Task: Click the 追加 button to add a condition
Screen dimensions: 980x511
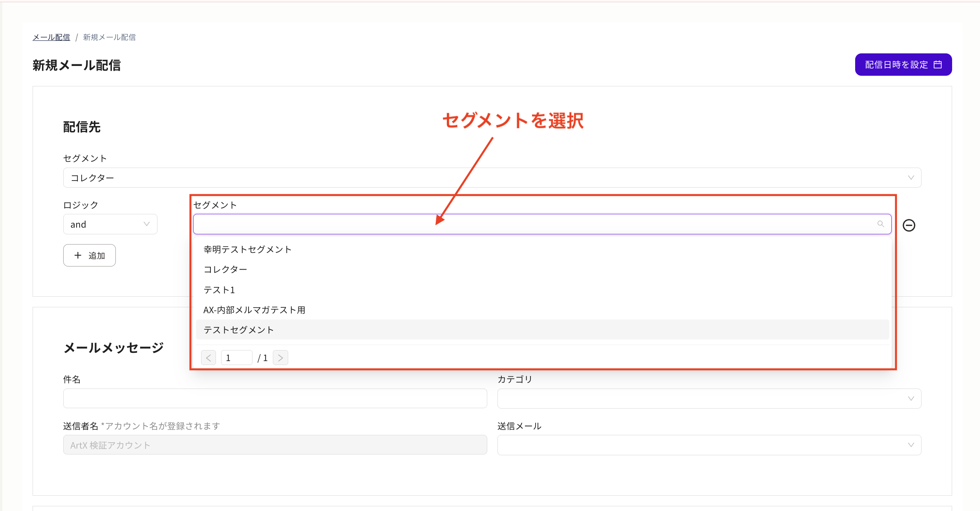Action: (90, 255)
